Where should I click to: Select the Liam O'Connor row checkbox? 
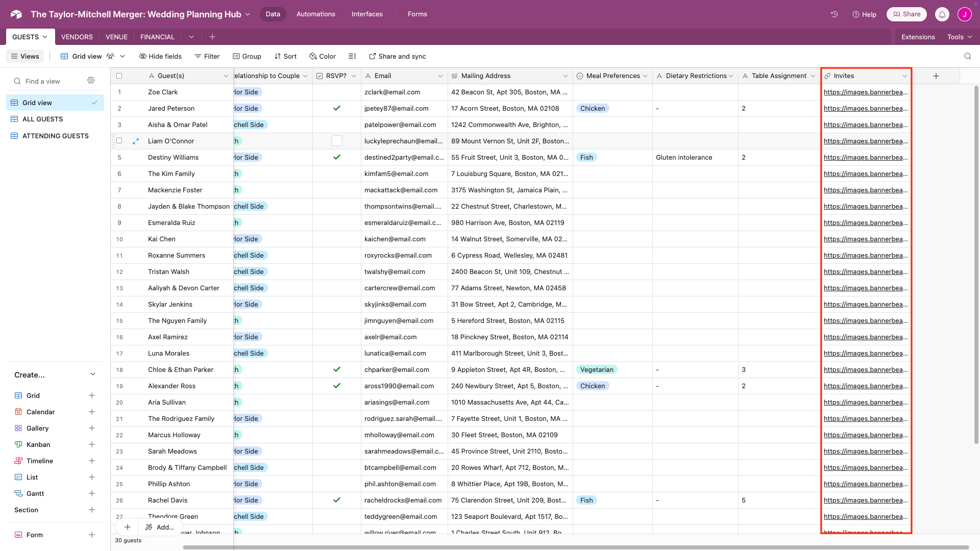pos(119,141)
